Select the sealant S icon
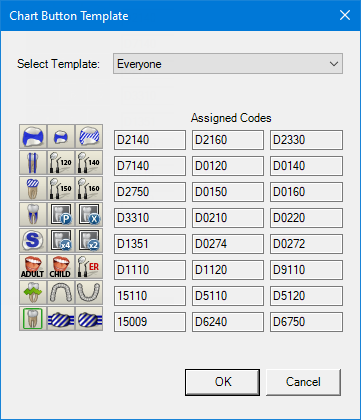This screenshot has width=361, height=420. pyautogui.click(x=33, y=241)
